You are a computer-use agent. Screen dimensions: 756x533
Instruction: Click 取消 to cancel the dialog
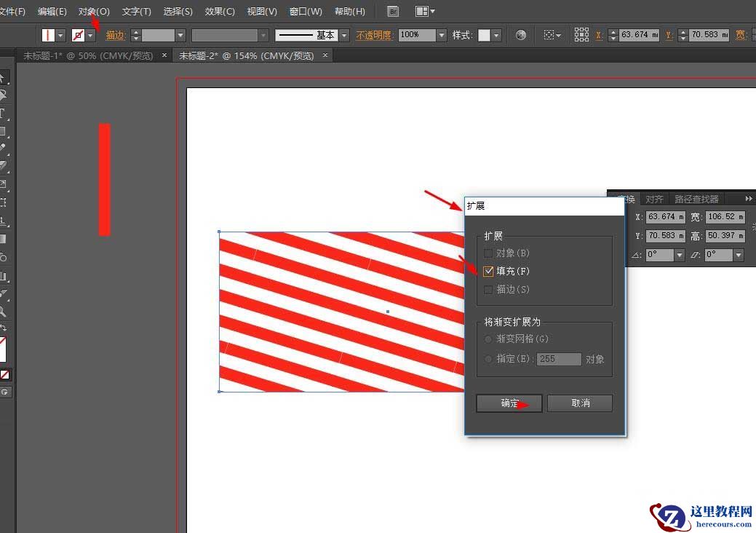580,403
